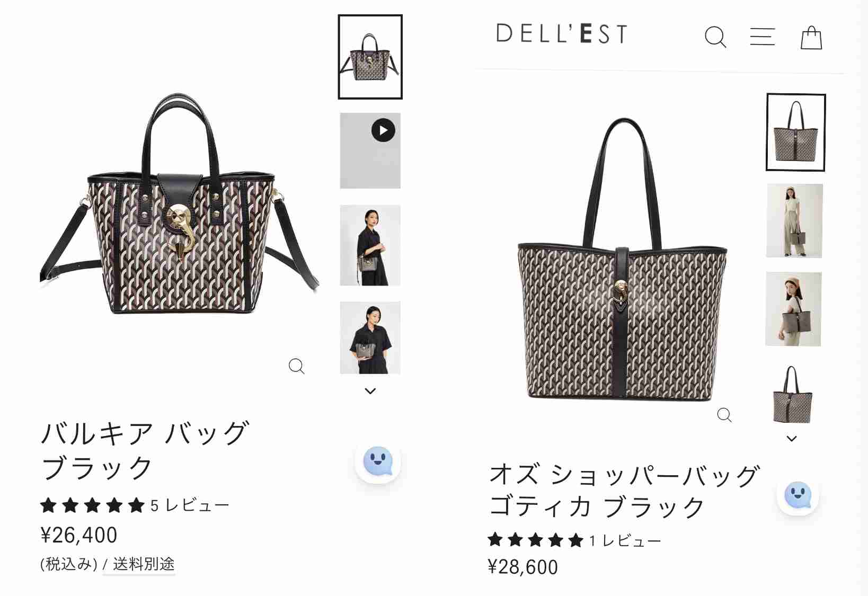The width and height of the screenshot is (868, 596).
Task: Expand more thumbnails under Balkia bag
Action: (370, 391)
